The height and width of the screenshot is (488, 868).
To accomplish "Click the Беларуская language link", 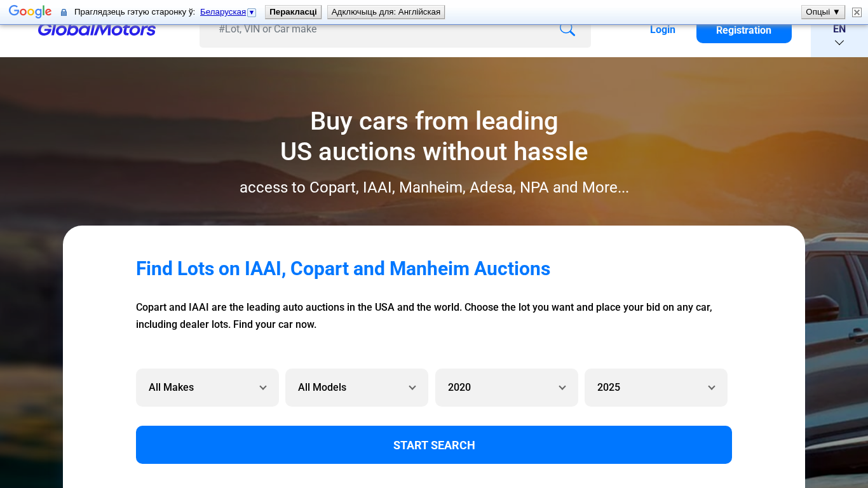I will coord(223,12).
